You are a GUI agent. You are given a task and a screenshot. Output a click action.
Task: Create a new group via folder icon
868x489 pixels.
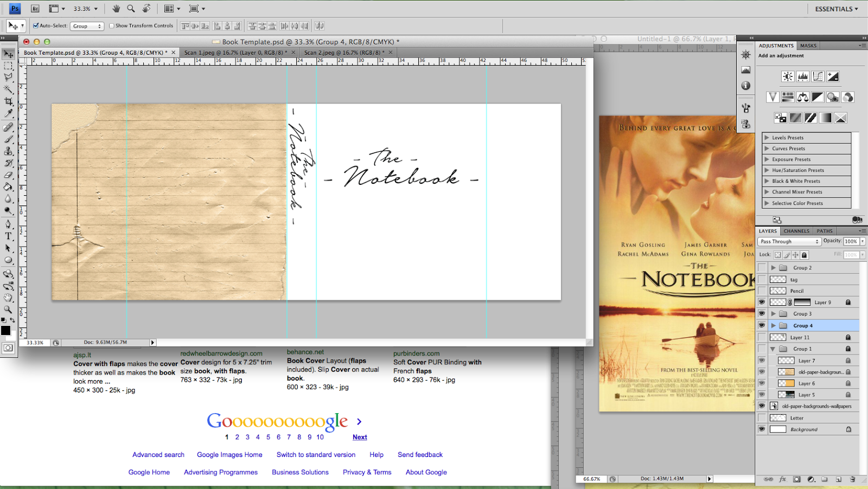tap(824, 479)
